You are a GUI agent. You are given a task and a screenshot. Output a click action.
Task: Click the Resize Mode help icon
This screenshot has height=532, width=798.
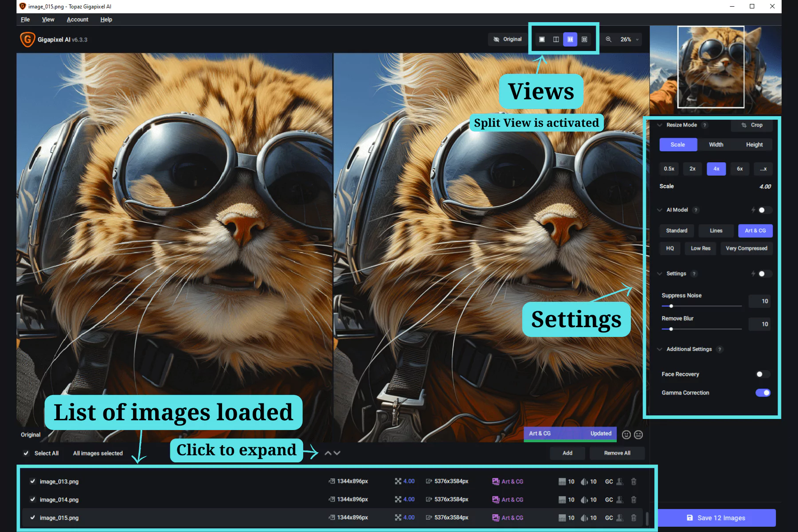click(704, 125)
